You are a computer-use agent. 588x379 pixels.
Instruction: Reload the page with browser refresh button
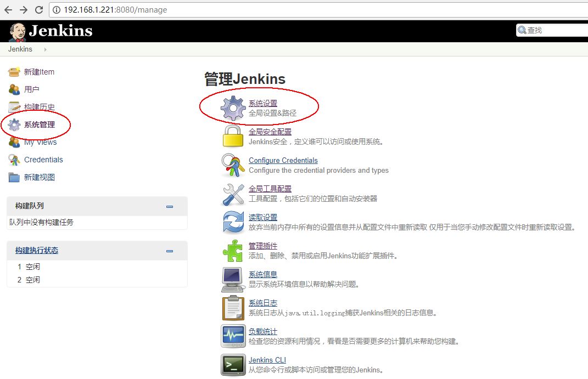38,10
